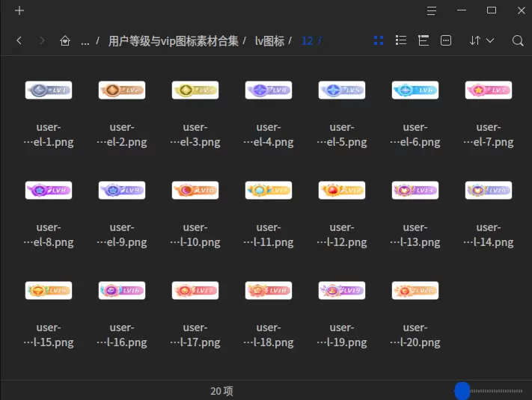Click file name user-…el-2.png
The height and width of the screenshot is (400, 532).
click(x=122, y=135)
